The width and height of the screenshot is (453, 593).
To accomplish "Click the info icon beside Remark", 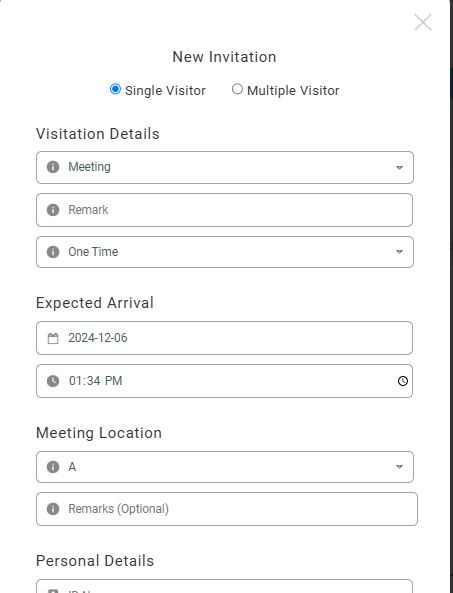I will point(53,210).
